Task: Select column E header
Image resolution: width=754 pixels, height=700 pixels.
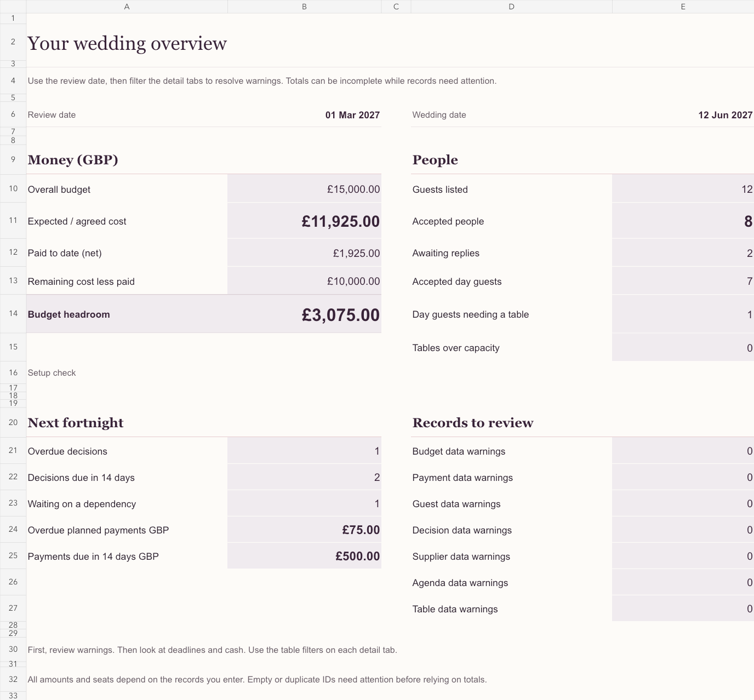Action: click(683, 7)
